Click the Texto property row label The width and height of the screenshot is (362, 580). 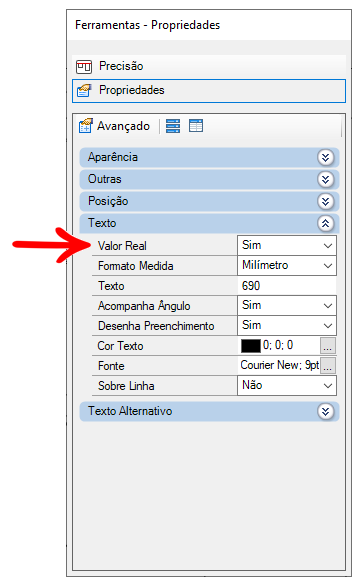tap(111, 286)
